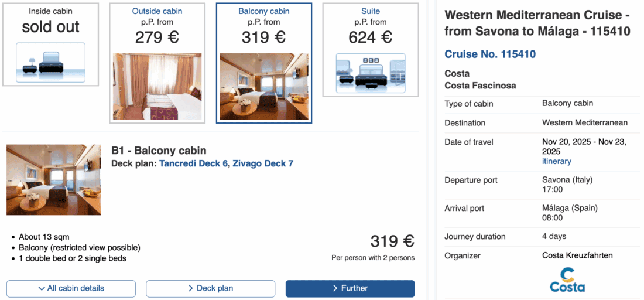This screenshot has width=644, height=300.
Task: Open the Deck plan button
Action: point(210,288)
